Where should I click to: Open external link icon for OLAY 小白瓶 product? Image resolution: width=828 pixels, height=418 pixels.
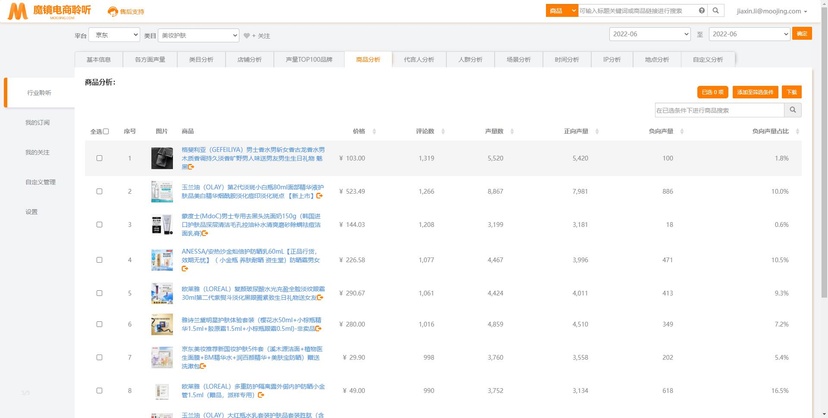click(319, 196)
